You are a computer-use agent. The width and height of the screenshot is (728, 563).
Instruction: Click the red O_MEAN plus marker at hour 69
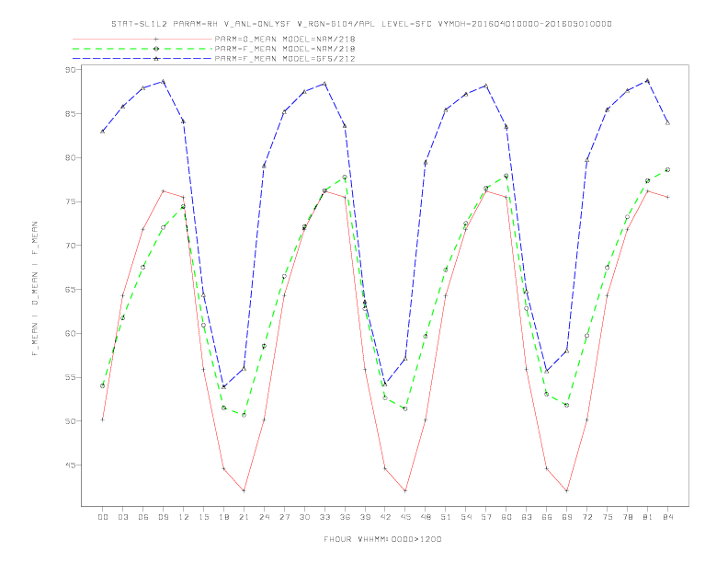(567, 491)
